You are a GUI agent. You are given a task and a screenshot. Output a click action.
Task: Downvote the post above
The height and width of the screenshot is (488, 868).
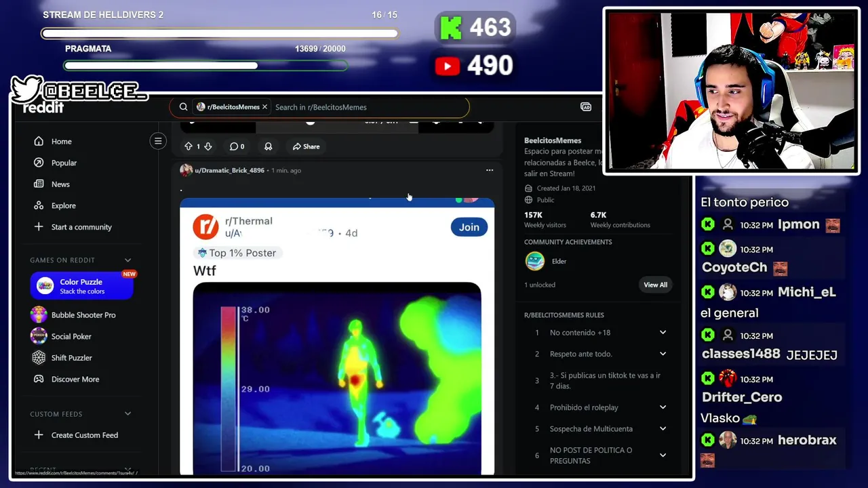pos(208,146)
